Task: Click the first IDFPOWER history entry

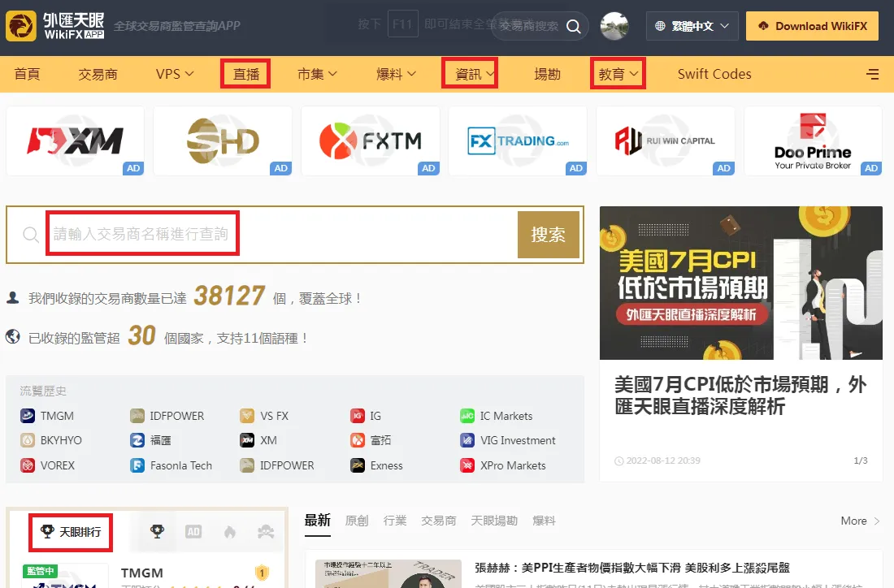Action: [167, 416]
